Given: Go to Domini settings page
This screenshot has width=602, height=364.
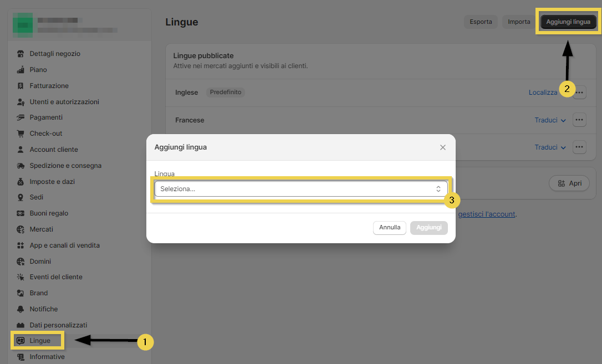Looking at the screenshot, I should 40,262.
